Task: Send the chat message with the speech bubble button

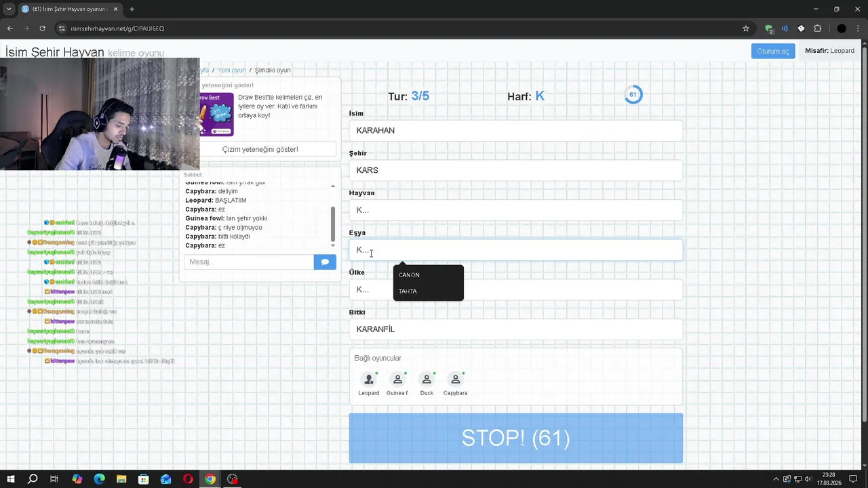Action: click(x=325, y=262)
